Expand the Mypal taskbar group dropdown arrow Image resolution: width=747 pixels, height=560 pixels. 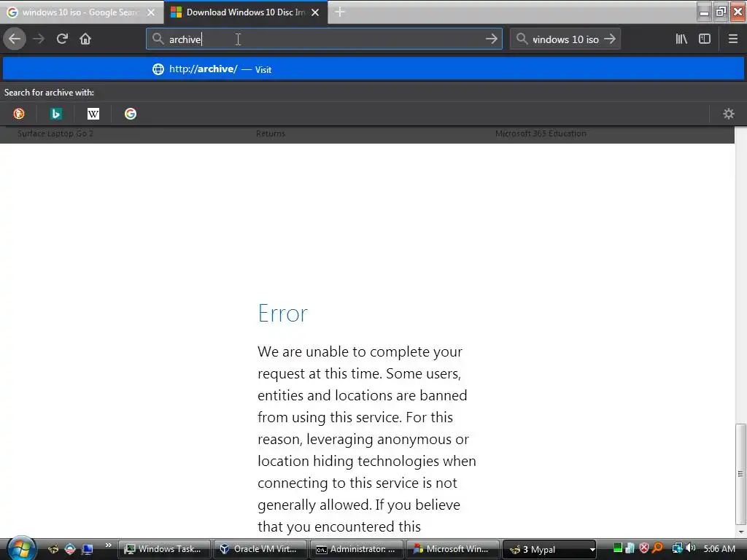coord(592,550)
